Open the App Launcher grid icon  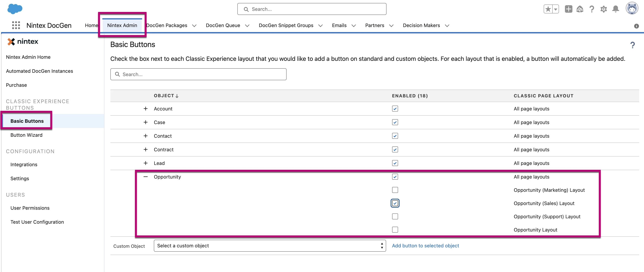[x=16, y=25]
